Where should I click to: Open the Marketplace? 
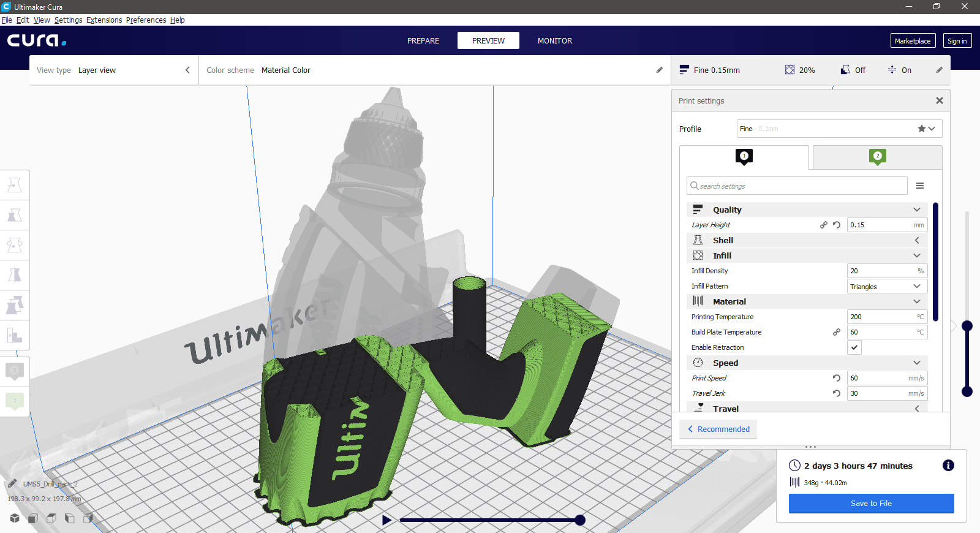click(x=913, y=41)
